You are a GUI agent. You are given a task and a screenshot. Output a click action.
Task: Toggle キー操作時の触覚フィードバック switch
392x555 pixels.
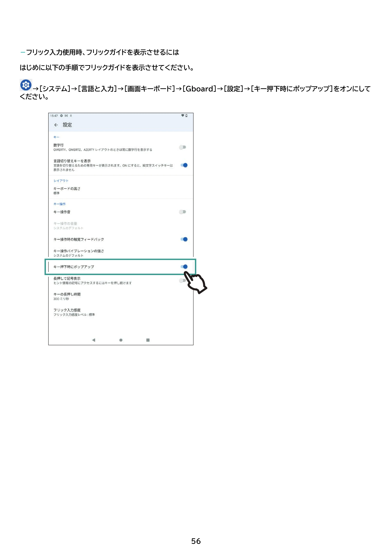[x=184, y=239]
